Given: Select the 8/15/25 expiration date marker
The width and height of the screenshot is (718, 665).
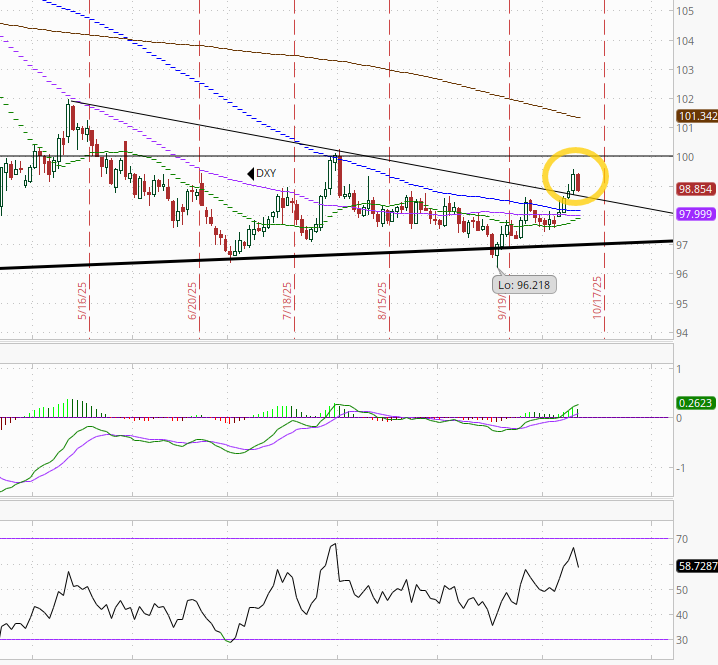Looking at the screenshot, I should [x=382, y=301].
